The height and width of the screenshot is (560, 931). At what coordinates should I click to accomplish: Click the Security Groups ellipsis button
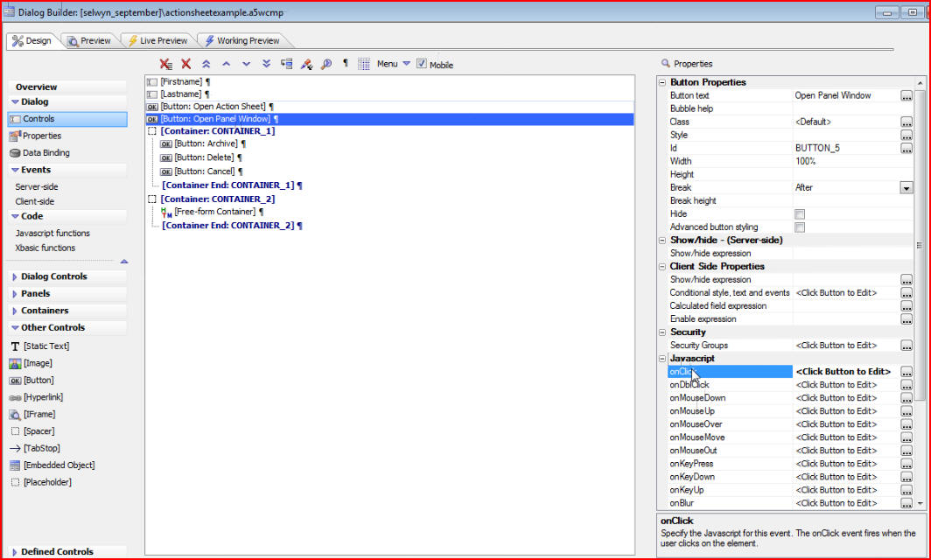click(906, 346)
